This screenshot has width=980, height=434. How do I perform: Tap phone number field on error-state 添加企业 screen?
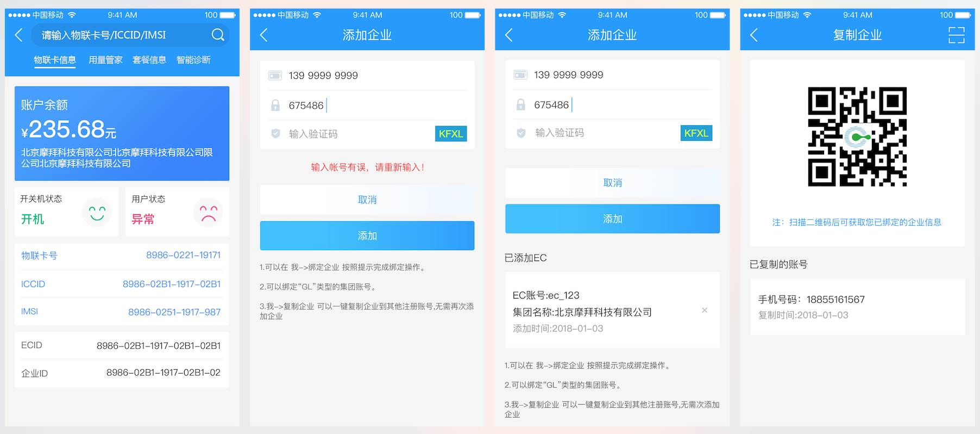(367, 76)
